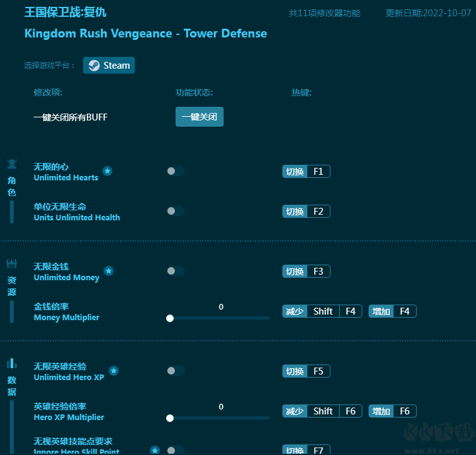Click the 王国保卫战:复仇 Chinese title
This screenshot has width=476, height=455.
pos(65,12)
